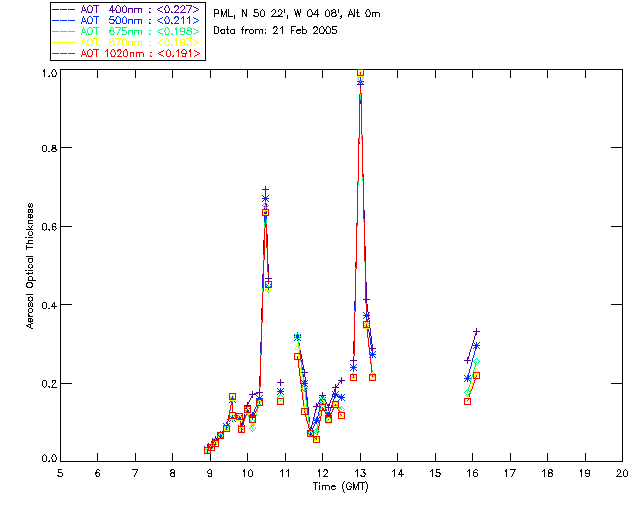Click the AOT 1020nm legend entry
This screenshot has height=512, width=640.
pos(127,53)
